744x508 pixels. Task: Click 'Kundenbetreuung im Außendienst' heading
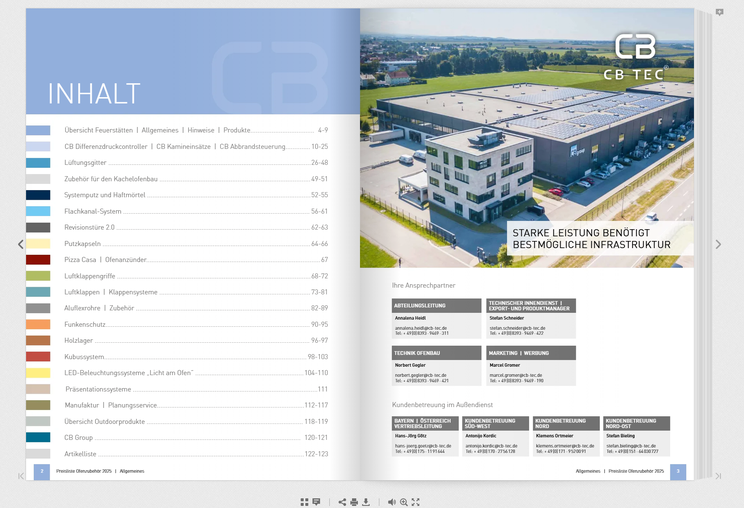click(442, 405)
